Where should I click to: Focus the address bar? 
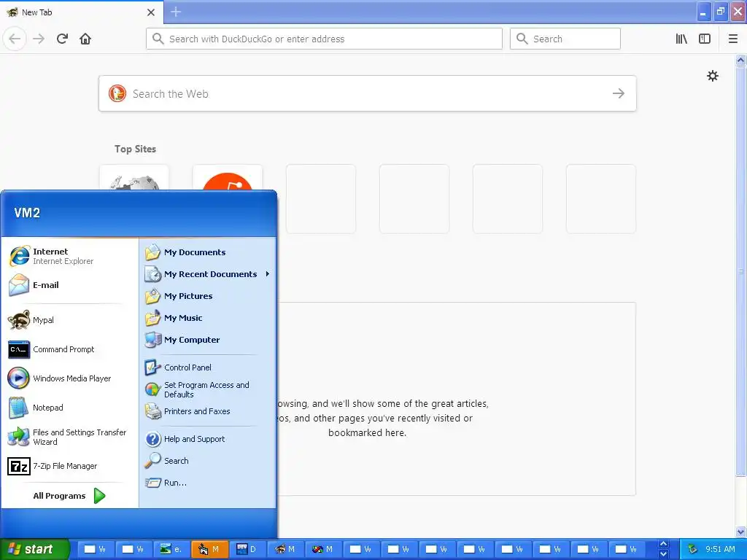point(324,39)
